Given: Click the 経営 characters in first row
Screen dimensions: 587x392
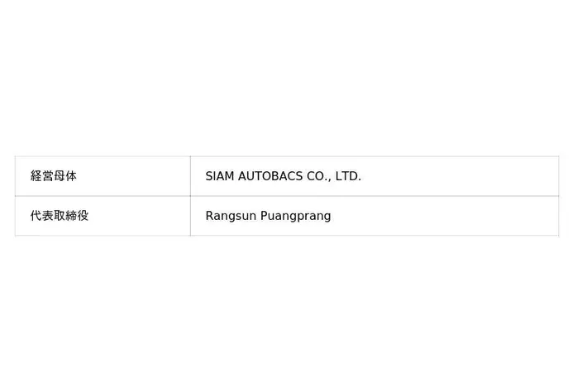Looking at the screenshot, I should click(42, 176).
